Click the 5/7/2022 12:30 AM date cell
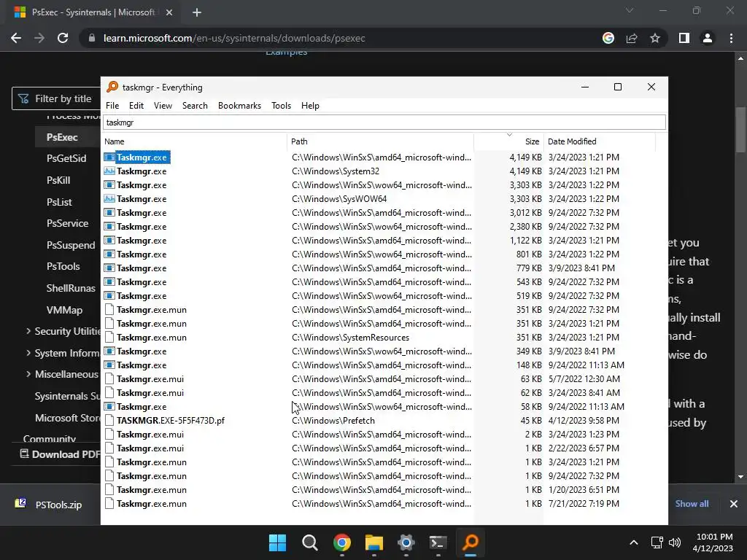This screenshot has height=560, width=747. (584, 379)
